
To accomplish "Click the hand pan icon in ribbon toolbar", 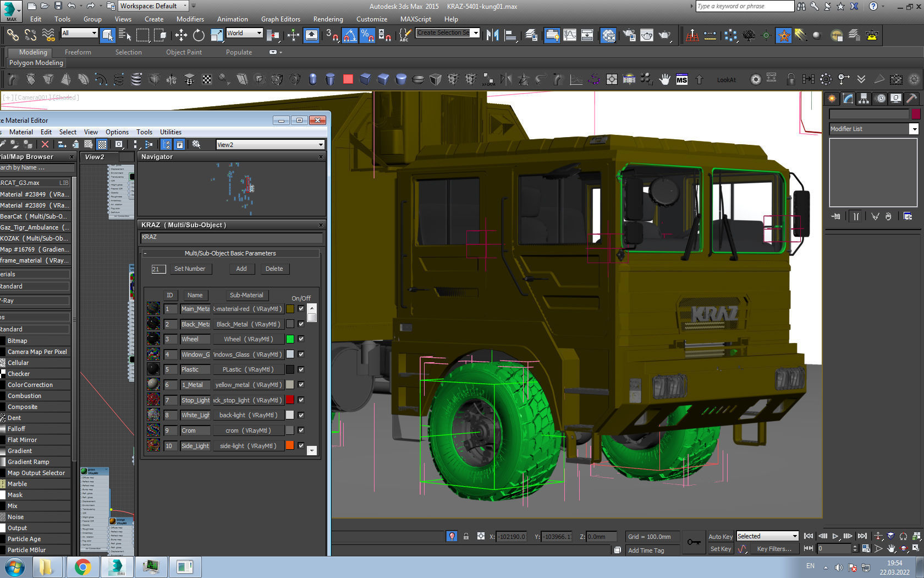I will coord(664,80).
